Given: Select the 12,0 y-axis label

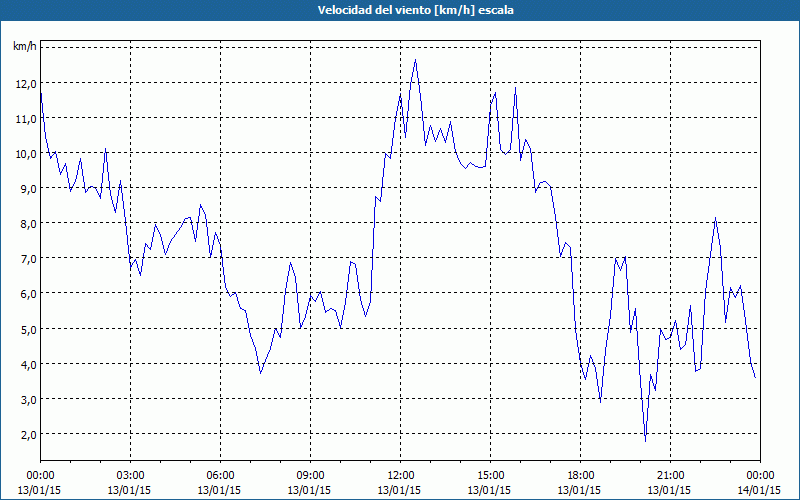Looking at the screenshot, I should [28, 84].
